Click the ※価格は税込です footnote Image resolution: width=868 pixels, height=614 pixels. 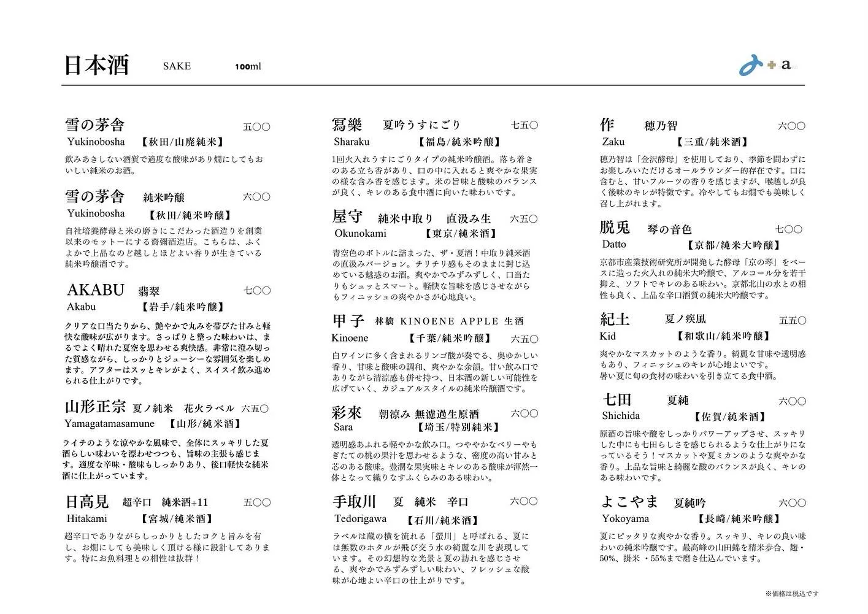tap(791, 593)
